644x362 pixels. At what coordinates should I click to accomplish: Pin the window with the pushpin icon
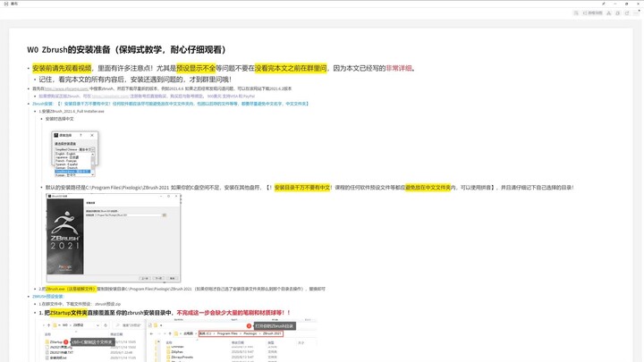[x=604, y=4]
